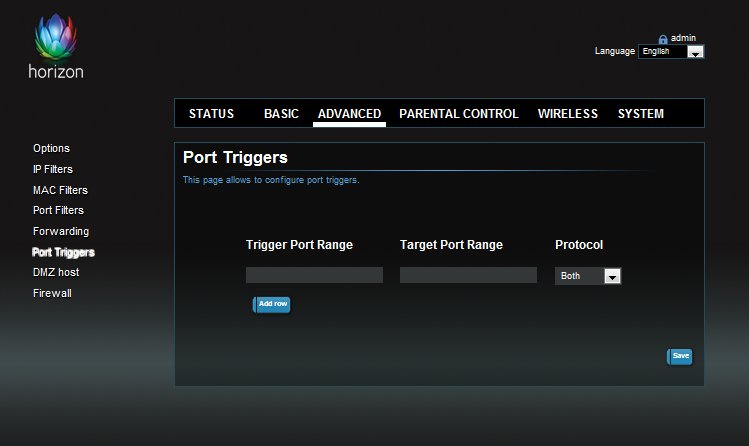The height and width of the screenshot is (446, 749).
Task: Click the Trigger Port Range header
Action: coord(299,245)
